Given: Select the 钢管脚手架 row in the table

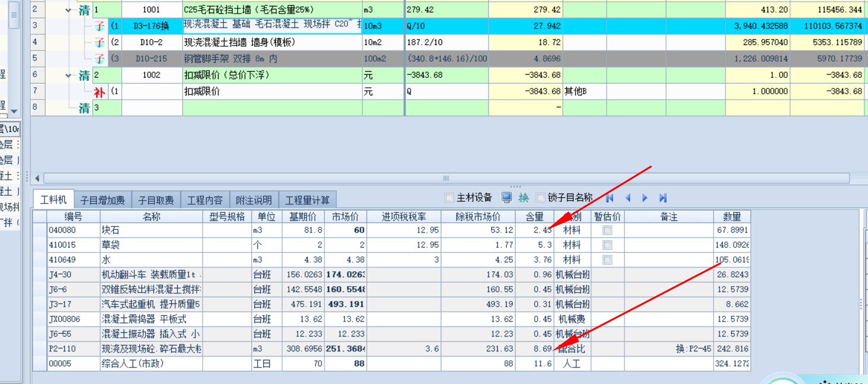Looking at the screenshot, I should coord(238,58).
